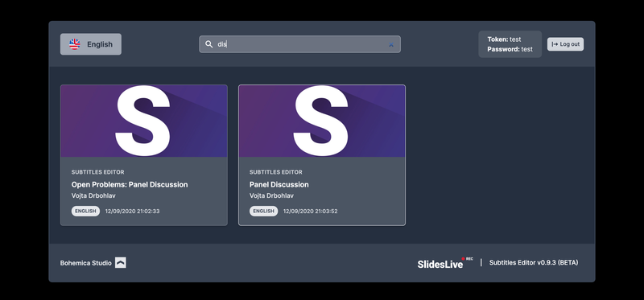Click the Bohemica Studio footer link
This screenshot has width=644, height=300.
tap(86, 263)
